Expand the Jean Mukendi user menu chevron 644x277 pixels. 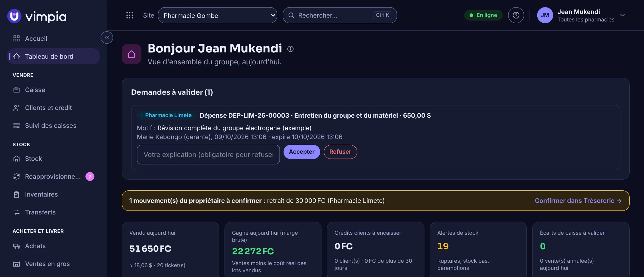pos(622,15)
